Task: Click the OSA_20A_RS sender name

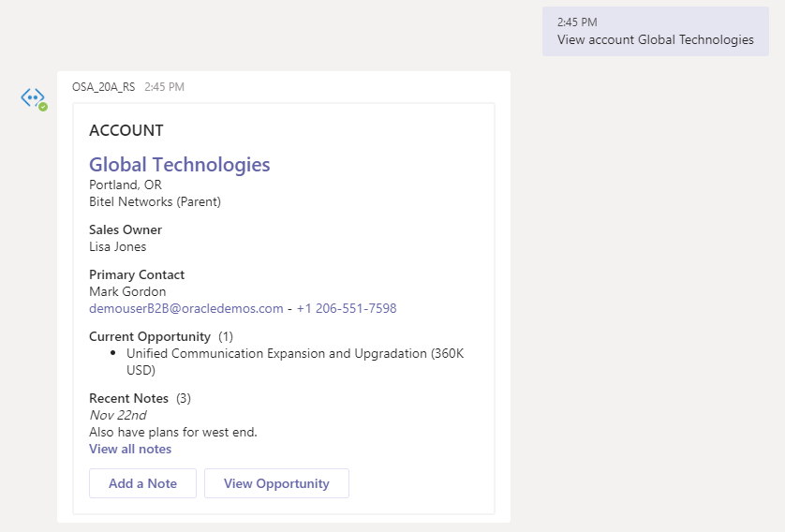Action: pyautogui.click(x=103, y=87)
